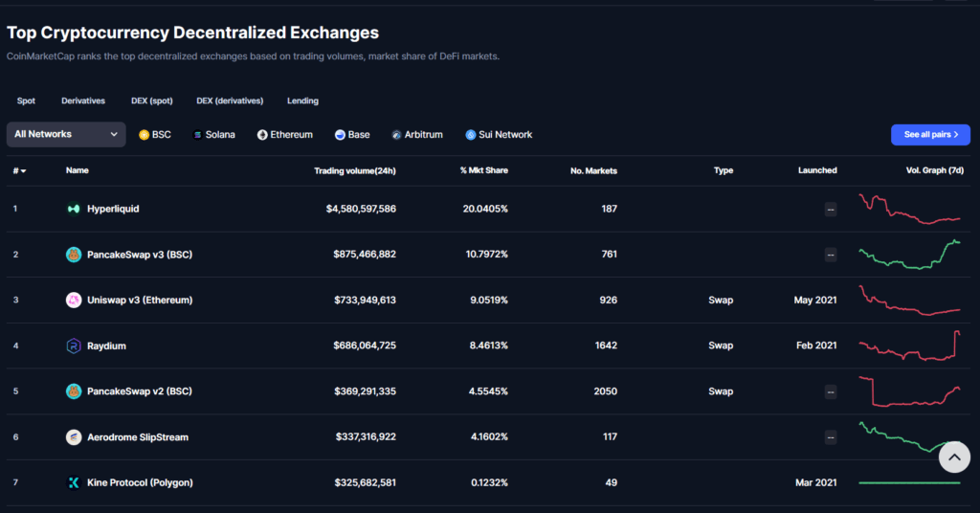
Task: Select the DEX (spot) tab
Action: tap(152, 100)
